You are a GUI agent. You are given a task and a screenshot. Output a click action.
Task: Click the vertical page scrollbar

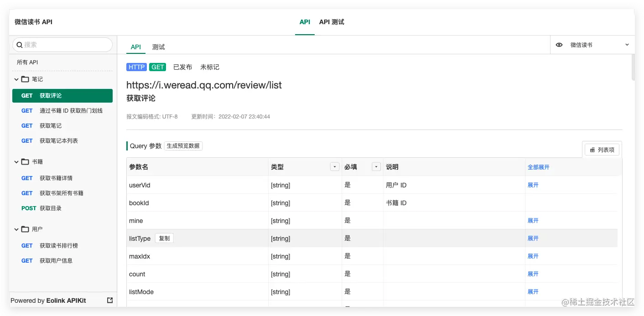coord(633,67)
